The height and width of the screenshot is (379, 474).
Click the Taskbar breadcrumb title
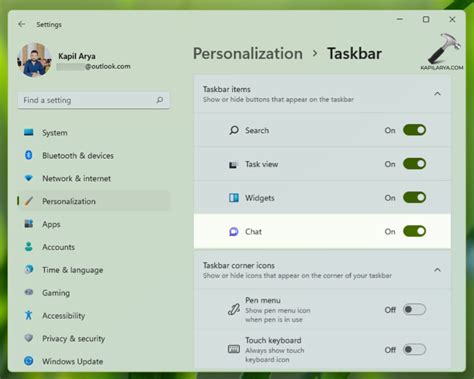point(354,54)
